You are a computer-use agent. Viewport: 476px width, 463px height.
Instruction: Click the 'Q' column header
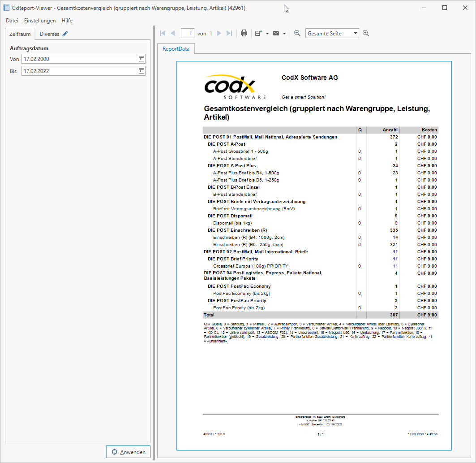pos(360,130)
